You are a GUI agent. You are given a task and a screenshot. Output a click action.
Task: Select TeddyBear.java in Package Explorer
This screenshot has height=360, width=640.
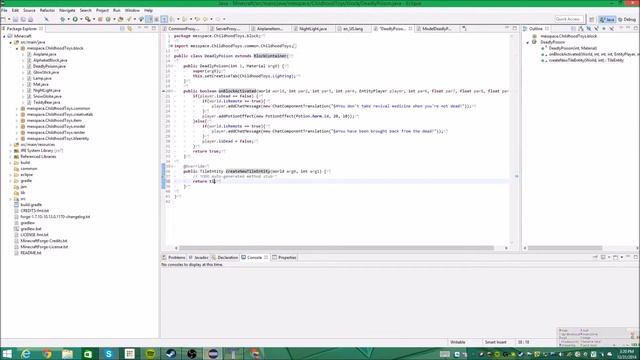coord(47,102)
